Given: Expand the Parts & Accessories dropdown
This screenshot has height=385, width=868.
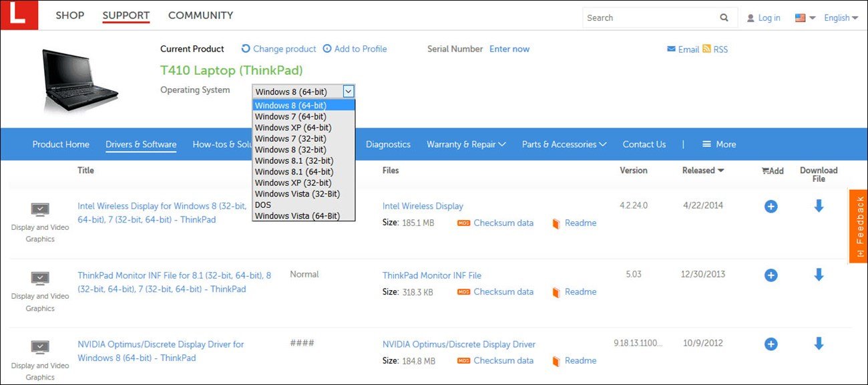Looking at the screenshot, I should pyautogui.click(x=564, y=144).
